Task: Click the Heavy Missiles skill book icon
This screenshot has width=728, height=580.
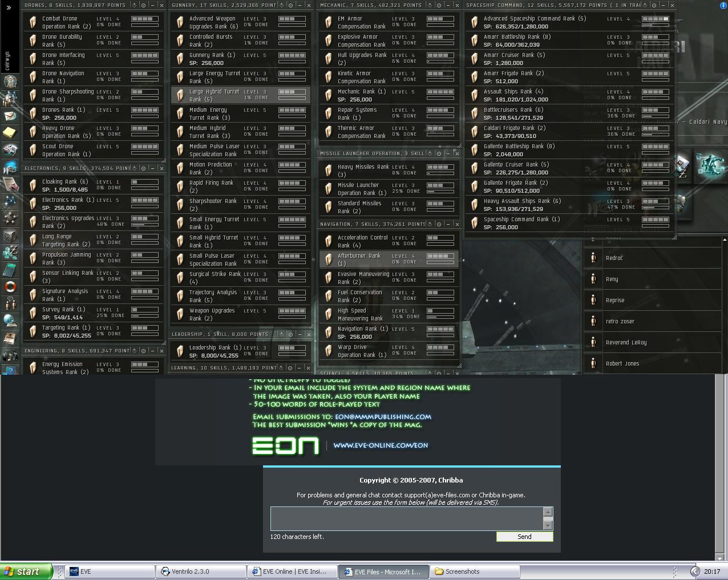Action: pyautogui.click(x=328, y=171)
